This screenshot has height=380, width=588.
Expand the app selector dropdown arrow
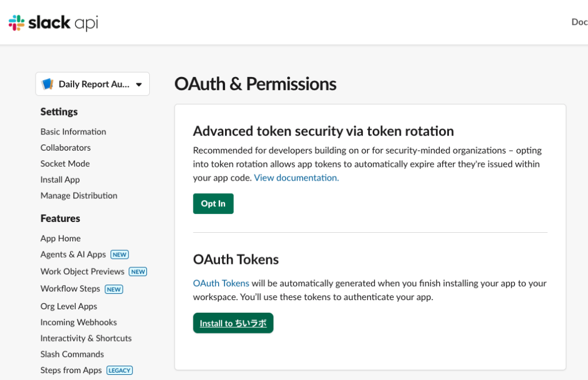point(139,85)
